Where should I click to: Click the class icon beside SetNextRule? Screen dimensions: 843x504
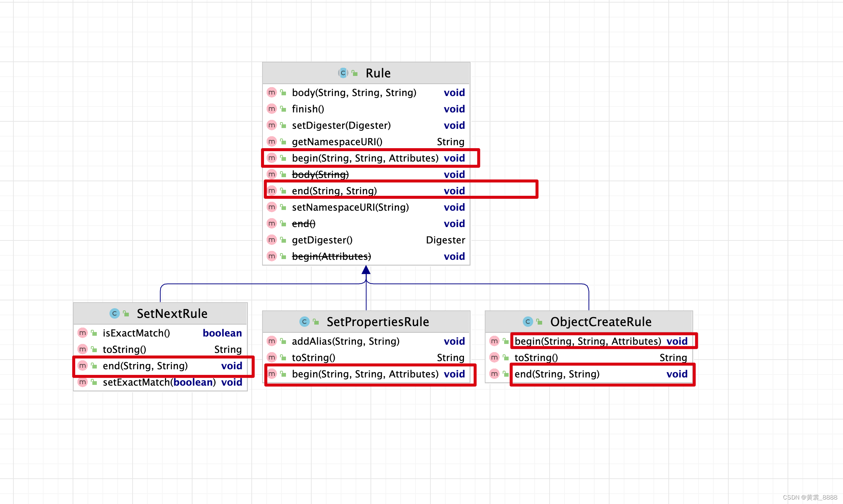(115, 313)
